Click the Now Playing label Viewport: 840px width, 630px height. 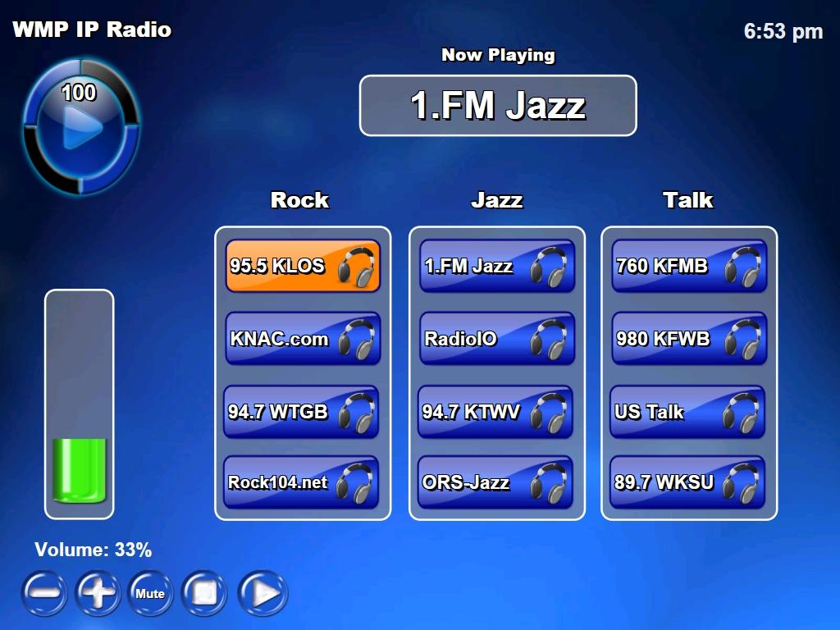pyautogui.click(x=498, y=55)
